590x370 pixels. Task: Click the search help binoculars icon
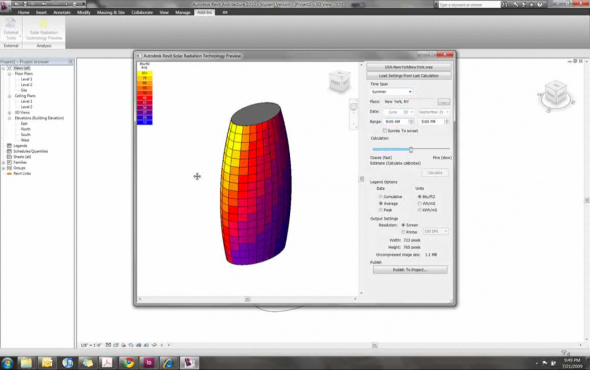(x=505, y=5)
